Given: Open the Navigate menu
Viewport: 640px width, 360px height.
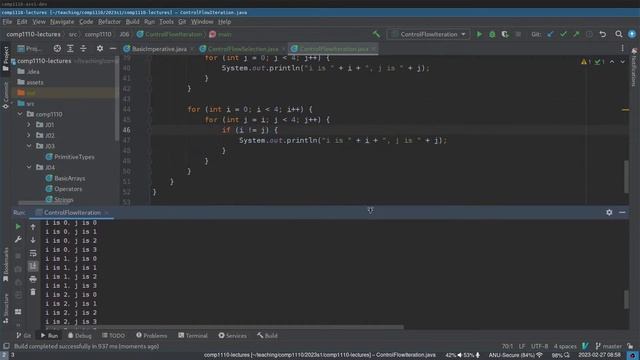Looking at the screenshot, I should coord(62,22).
